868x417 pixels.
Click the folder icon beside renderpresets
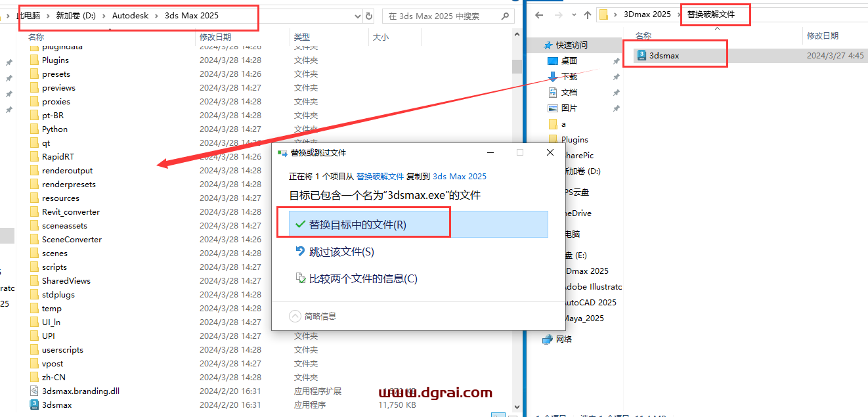pyautogui.click(x=34, y=185)
